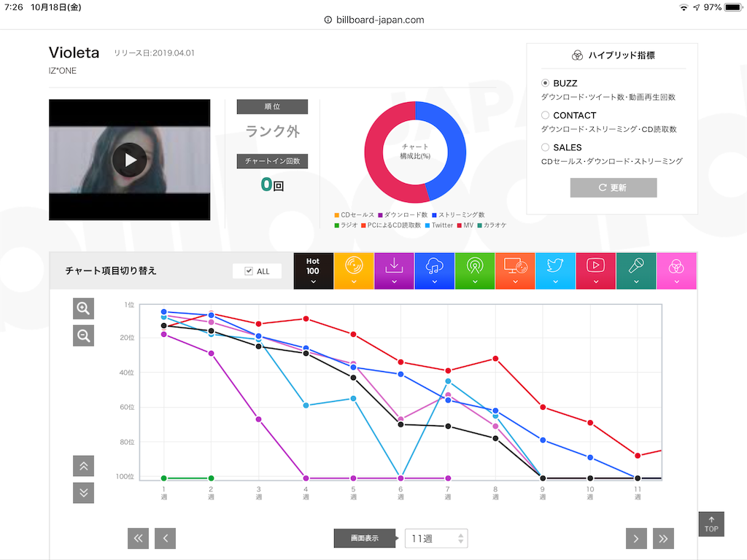Screen dimensions: 747x560
Task: Click the 順位 rank label
Action: (272, 106)
